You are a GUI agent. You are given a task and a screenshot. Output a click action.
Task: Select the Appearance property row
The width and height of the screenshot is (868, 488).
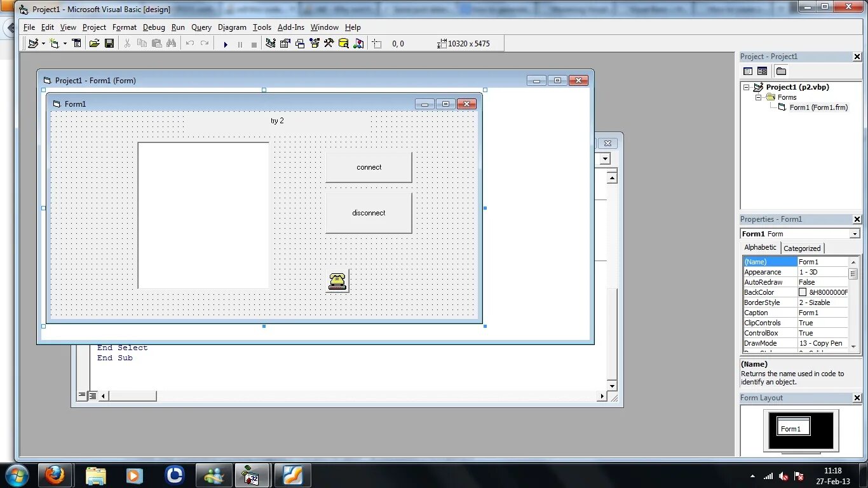click(x=796, y=272)
